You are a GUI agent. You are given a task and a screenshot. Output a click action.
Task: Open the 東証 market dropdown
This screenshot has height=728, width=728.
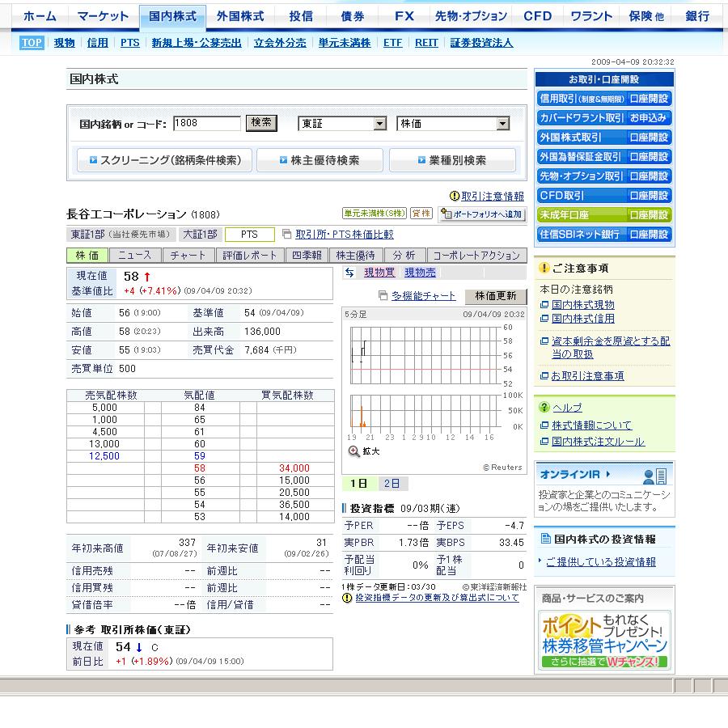tap(379, 124)
